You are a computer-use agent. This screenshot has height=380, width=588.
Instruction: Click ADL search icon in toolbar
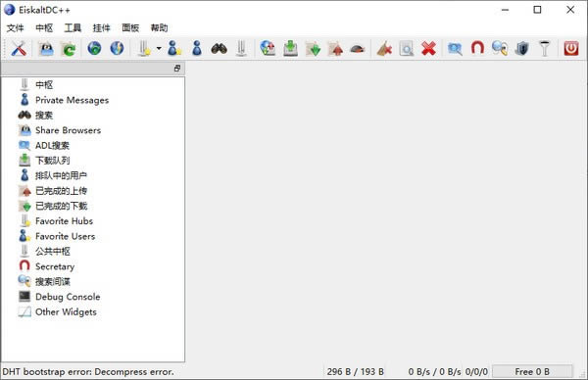click(455, 49)
